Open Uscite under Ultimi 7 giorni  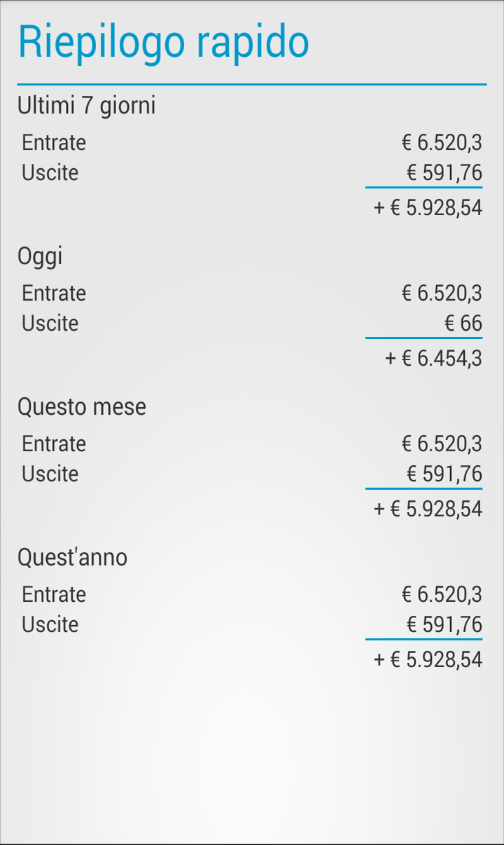click(50, 172)
